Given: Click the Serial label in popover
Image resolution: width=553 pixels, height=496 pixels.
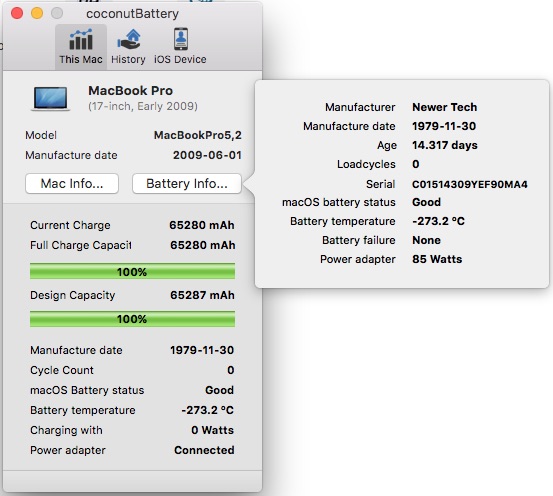Looking at the screenshot, I should click(381, 184).
